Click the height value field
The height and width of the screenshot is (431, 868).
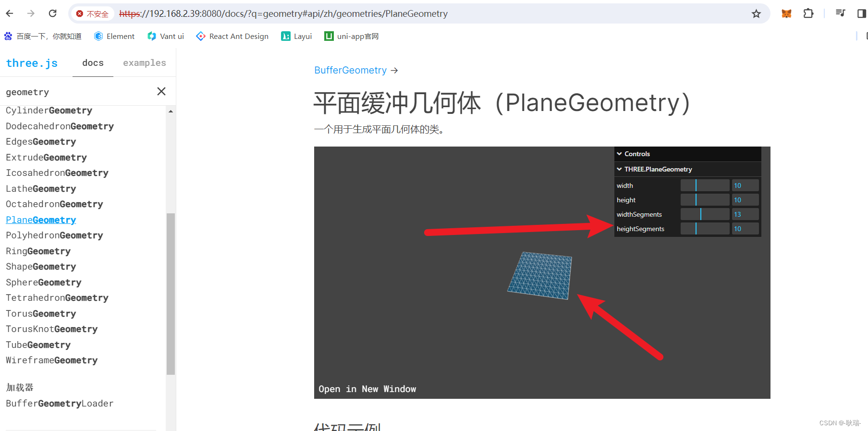click(x=745, y=200)
